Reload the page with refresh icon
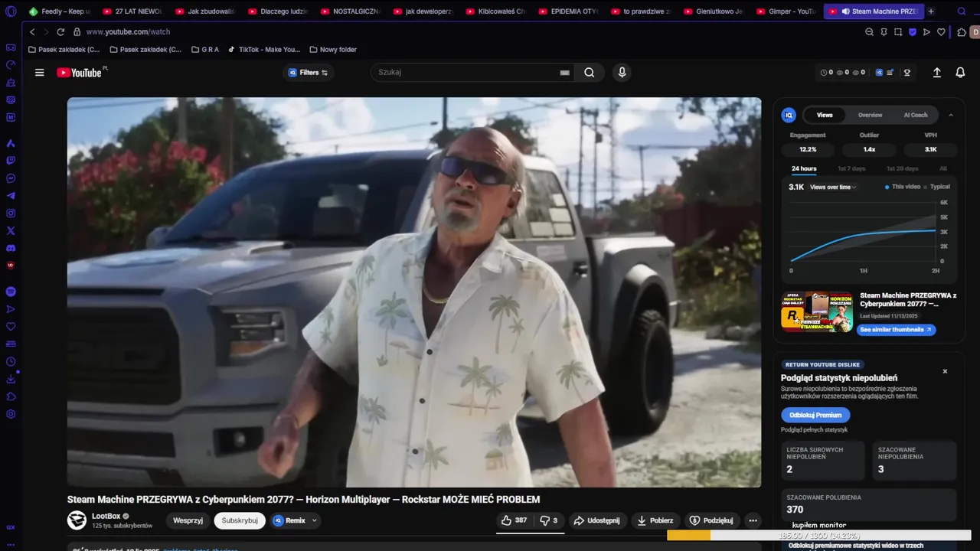 [x=60, y=32]
